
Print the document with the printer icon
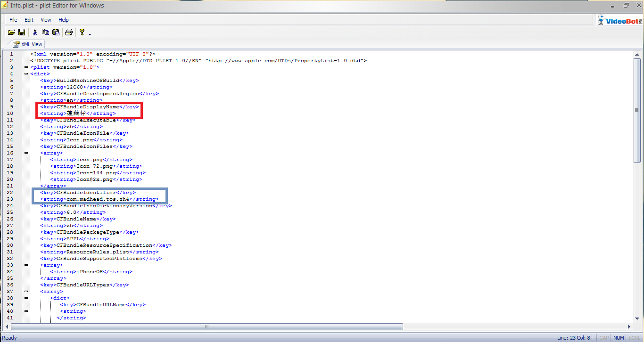(x=69, y=32)
